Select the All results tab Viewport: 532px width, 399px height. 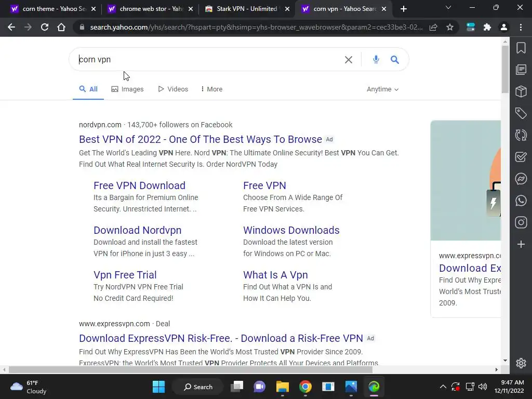(x=88, y=89)
